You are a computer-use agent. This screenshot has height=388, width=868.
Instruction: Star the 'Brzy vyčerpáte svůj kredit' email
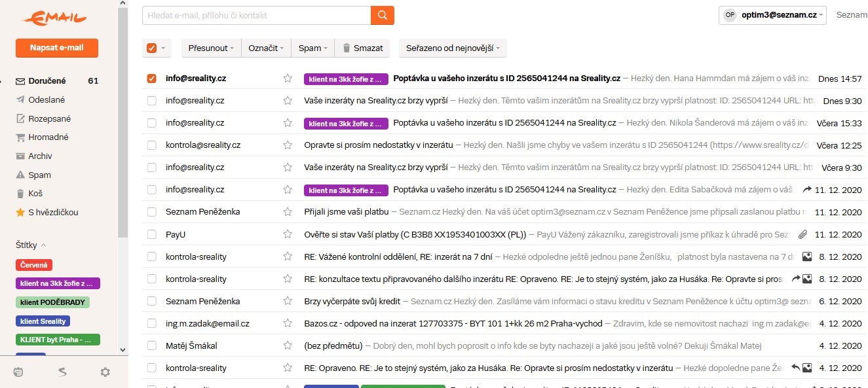[x=288, y=301]
